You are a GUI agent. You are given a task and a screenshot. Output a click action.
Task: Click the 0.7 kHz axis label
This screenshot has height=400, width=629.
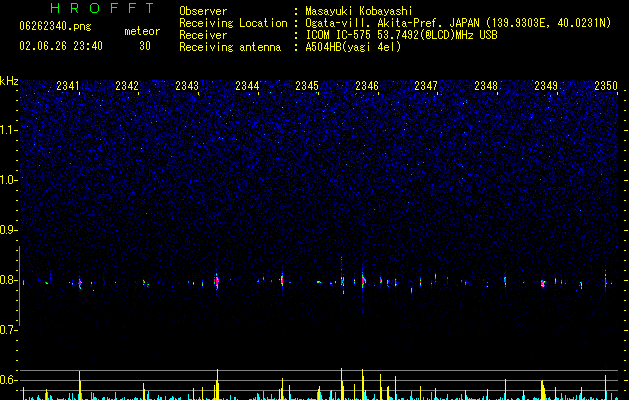tap(9, 330)
